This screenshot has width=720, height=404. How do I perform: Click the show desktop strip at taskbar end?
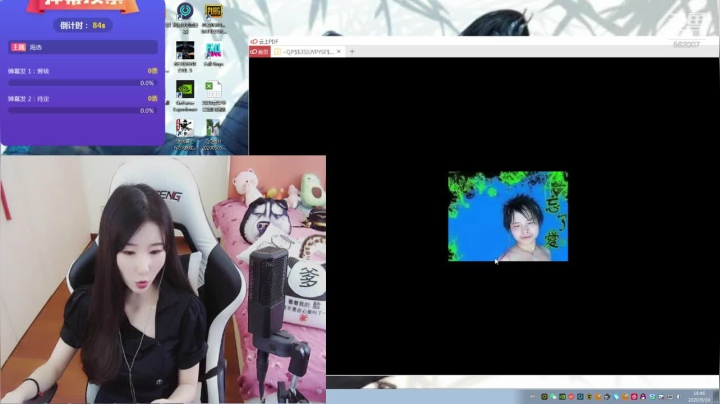pos(716,397)
